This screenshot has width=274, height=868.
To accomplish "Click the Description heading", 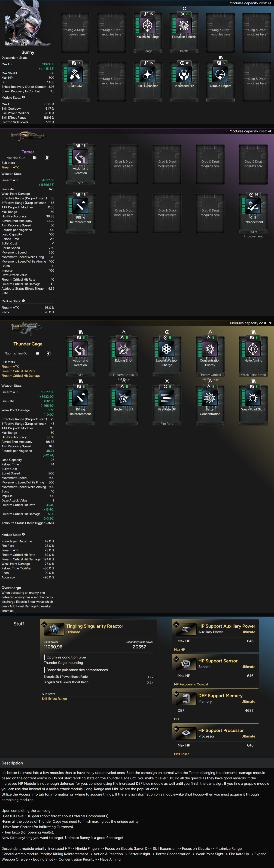I will [x=12, y=763].
